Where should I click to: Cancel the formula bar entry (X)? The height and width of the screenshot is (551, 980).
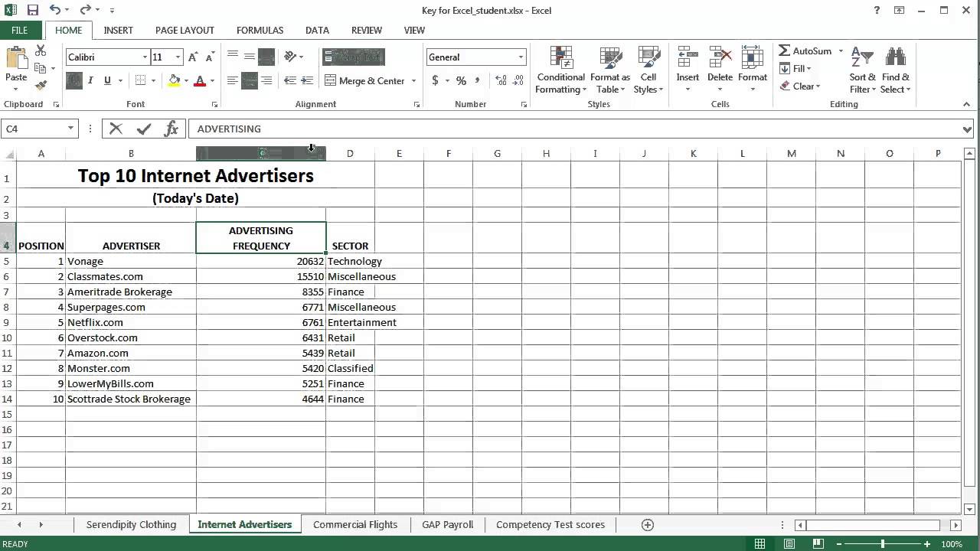116,129
